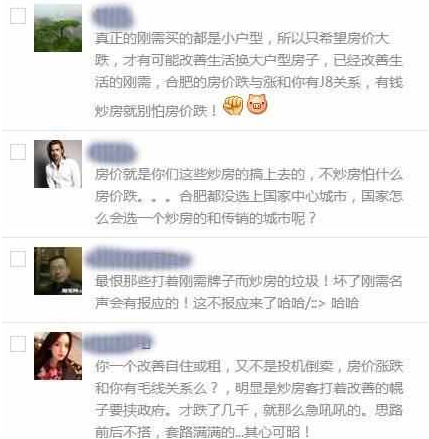This screenshot has width=429, height=439.
Task: Open the avatar of man in white shirt
Action: (x=58, y=164)
